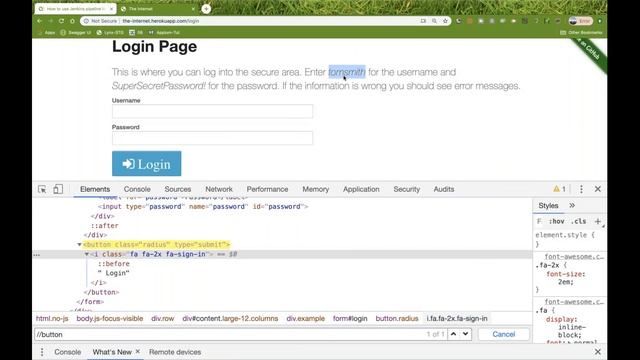Open font-awesome source link above .fa-2x
The image size is (640, 360).
tap(574, 256)
